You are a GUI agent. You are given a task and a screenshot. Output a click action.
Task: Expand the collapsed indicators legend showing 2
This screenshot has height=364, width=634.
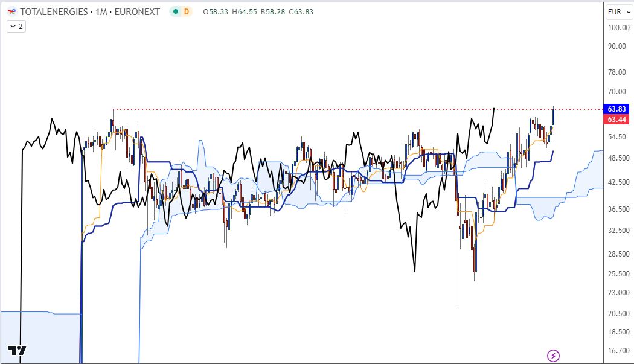pos(16,27)
